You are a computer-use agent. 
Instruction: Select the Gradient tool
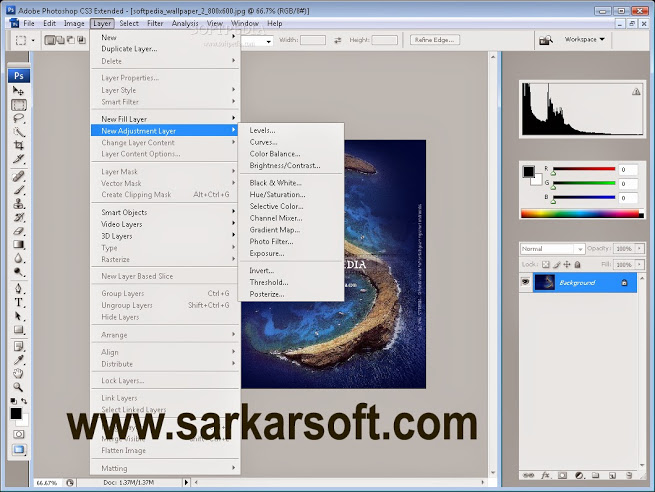click(x=18, y=244)
